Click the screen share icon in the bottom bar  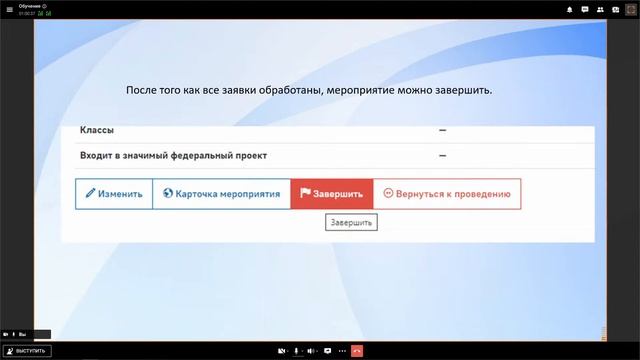327,351
